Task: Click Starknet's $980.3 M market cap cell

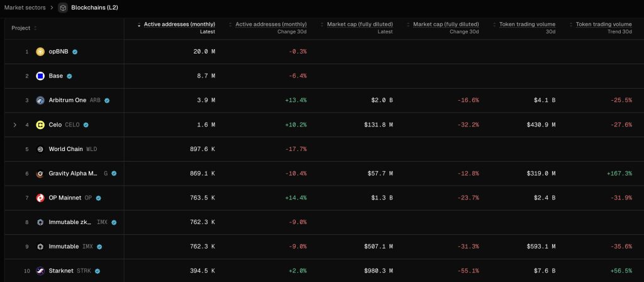Action: (378, 271)
